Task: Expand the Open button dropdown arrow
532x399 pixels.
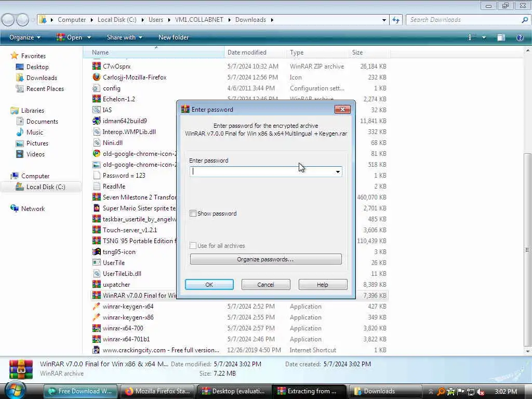Action: (89, 37)
